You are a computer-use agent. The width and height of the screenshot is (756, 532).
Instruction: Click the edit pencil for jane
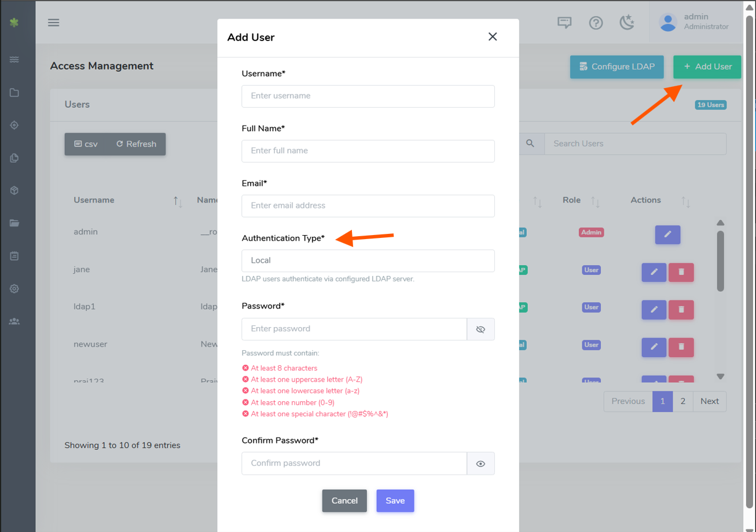pos(654,272)
